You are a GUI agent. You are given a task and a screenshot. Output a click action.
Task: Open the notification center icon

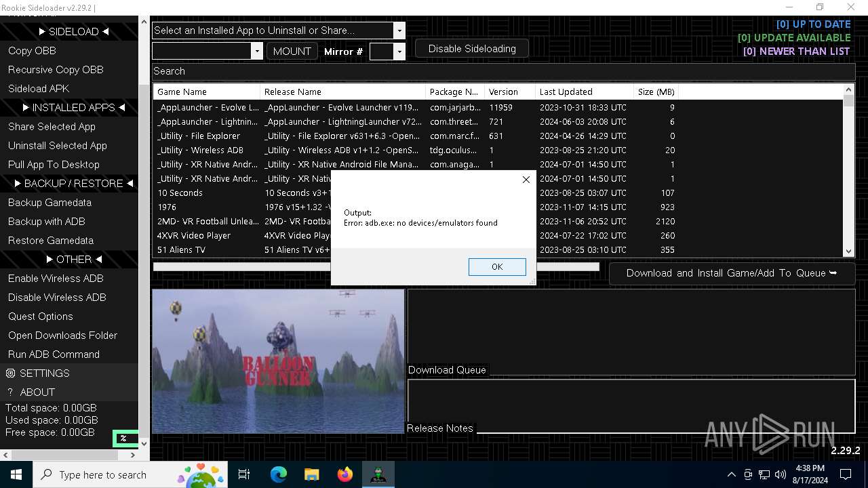pos(846,474)
